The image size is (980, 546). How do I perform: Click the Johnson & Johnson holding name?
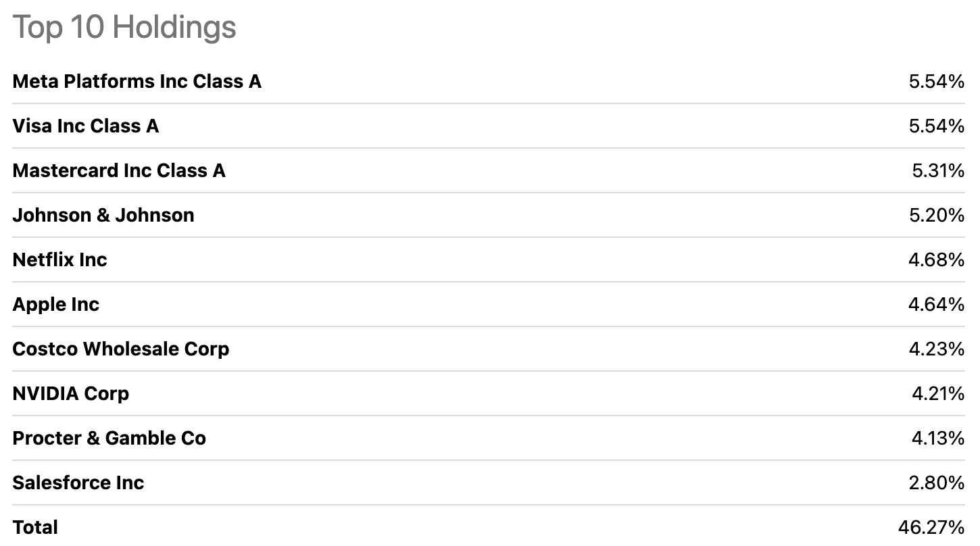pos(103,216)
